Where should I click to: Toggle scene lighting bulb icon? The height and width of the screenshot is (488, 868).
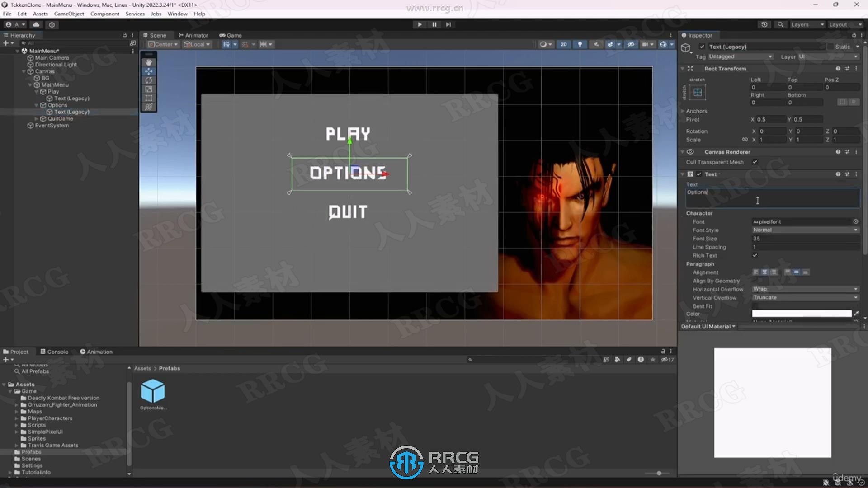click(580, 44)
